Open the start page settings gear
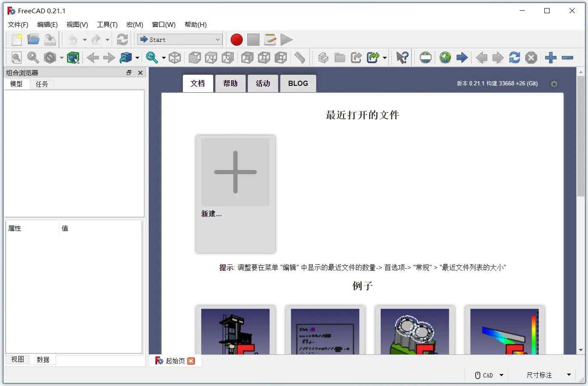Screen dimensions: 588x386 554,84
